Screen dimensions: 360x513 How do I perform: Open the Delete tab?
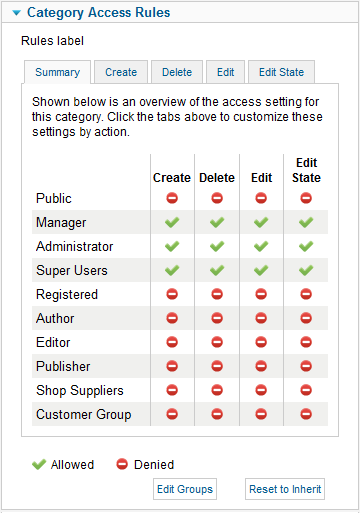pos(177,72)
